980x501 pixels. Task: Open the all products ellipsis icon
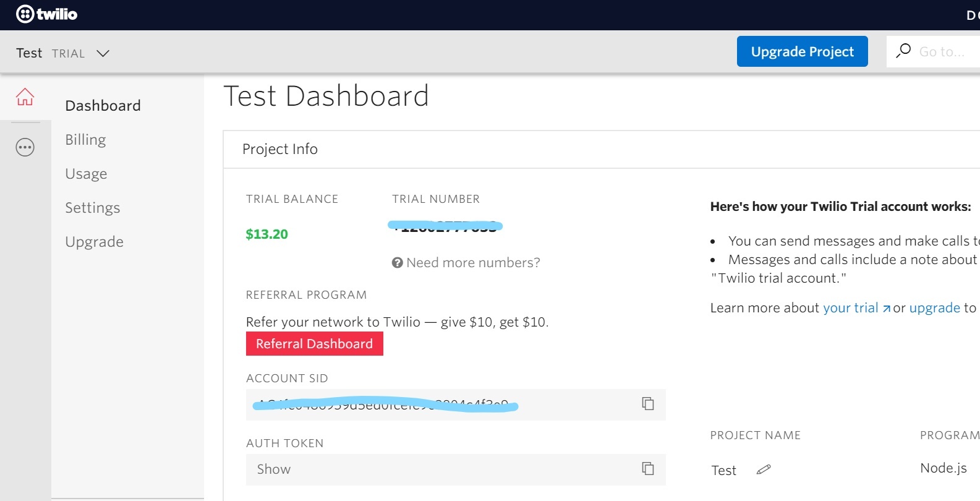coord(25,147)
